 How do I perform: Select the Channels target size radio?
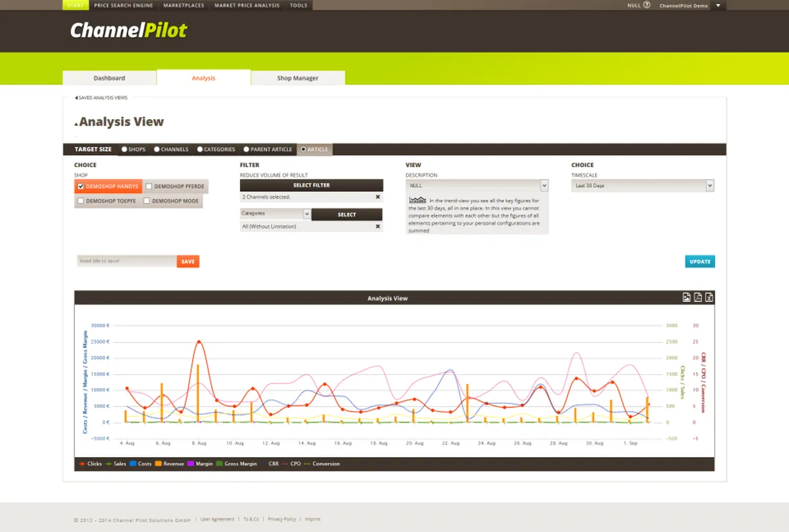click(157, 149)
